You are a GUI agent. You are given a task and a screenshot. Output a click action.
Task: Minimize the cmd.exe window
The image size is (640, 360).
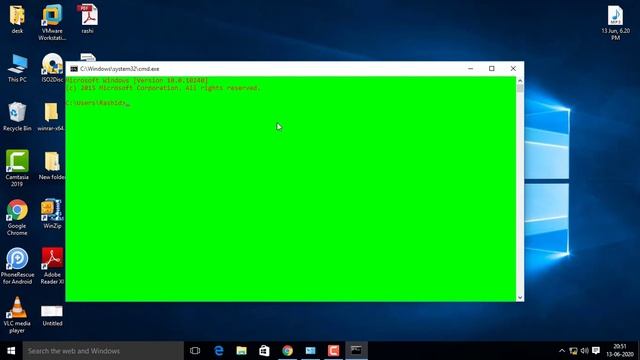471,69
